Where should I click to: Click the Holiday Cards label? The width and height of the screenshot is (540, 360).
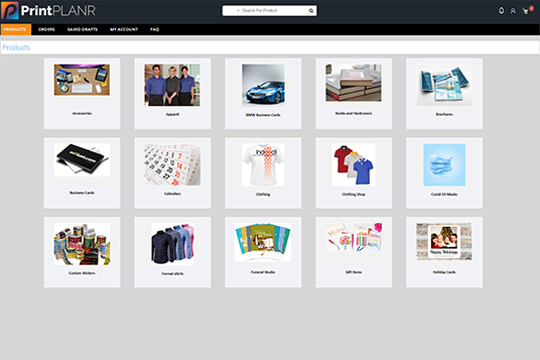pyautogui.click(x=444, y=272)
